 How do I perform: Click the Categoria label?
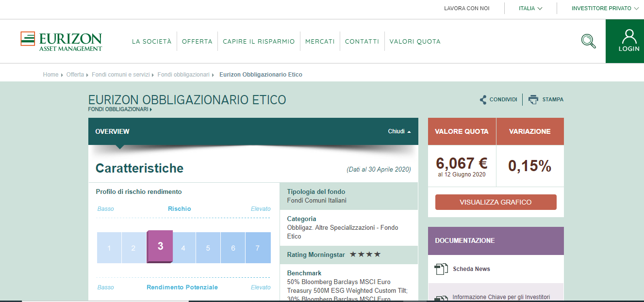tap(302, 219)
